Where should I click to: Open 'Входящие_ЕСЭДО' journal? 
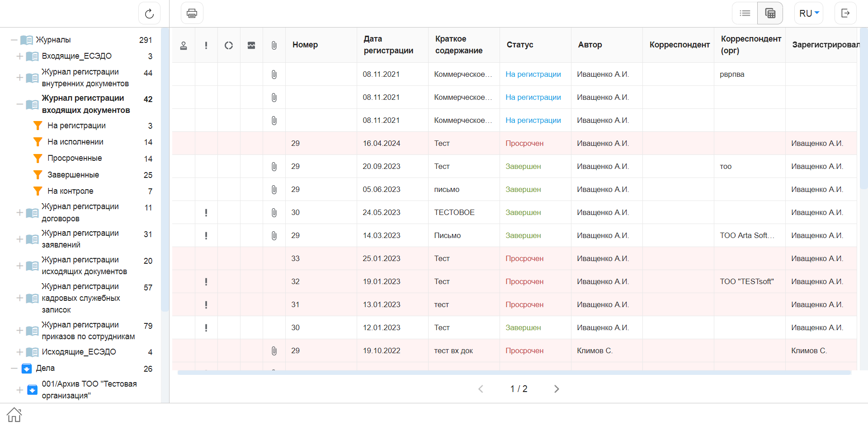coord(77,56)
